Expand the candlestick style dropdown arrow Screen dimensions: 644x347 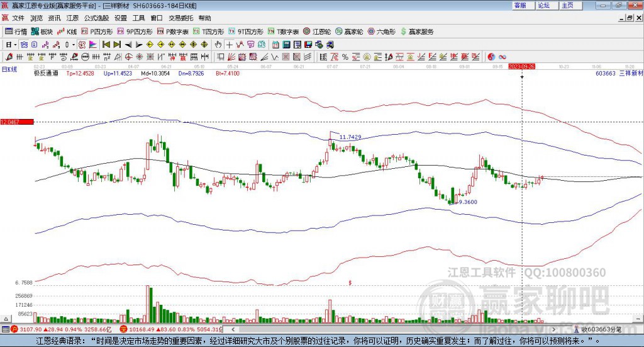pyautogui.click(x=74, y=45)
